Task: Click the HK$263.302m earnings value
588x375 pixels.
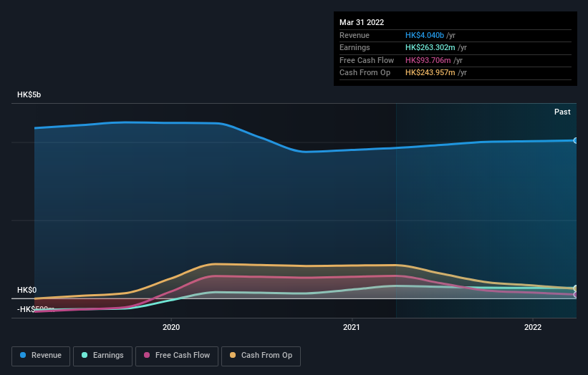Action: click(430, 47)
